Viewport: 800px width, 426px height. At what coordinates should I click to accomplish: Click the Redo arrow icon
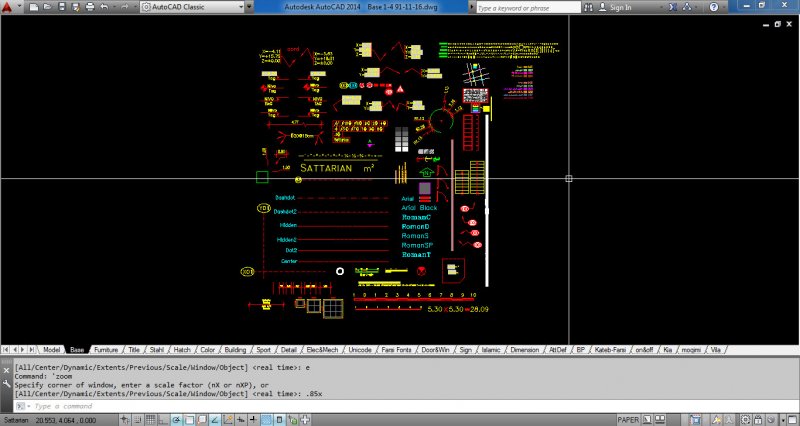(x=124, y=7)
